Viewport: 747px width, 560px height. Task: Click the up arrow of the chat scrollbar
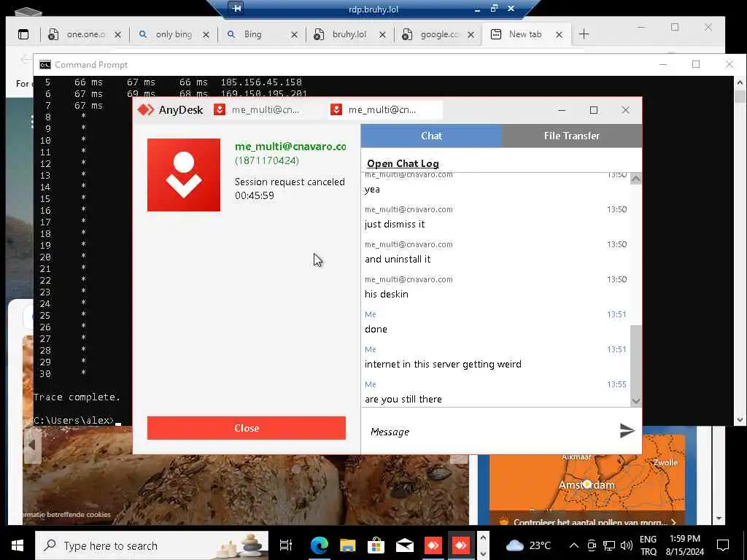[x=635, y=179]
